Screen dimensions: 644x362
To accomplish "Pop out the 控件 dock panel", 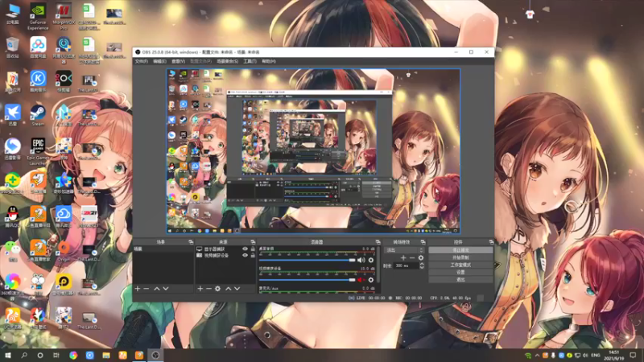I will tap(491, 242).
